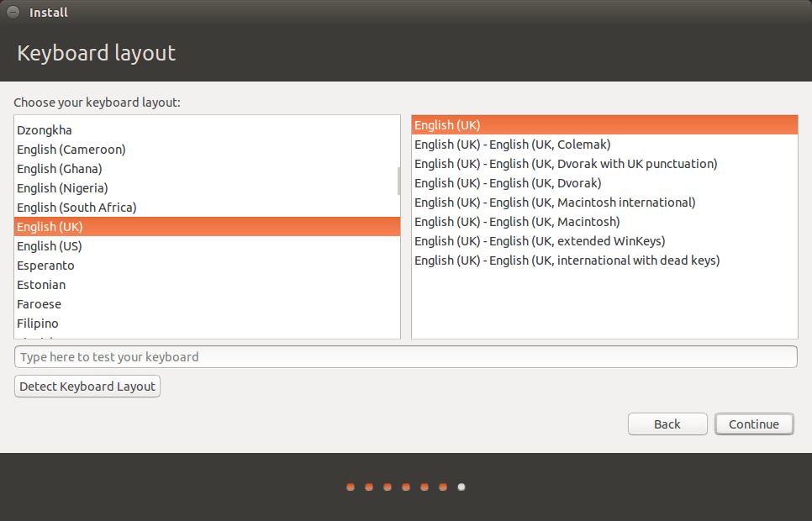This screenshot has height=521, width=812.
Task: Select Faroese layout entry
Action: click(207, 304)
